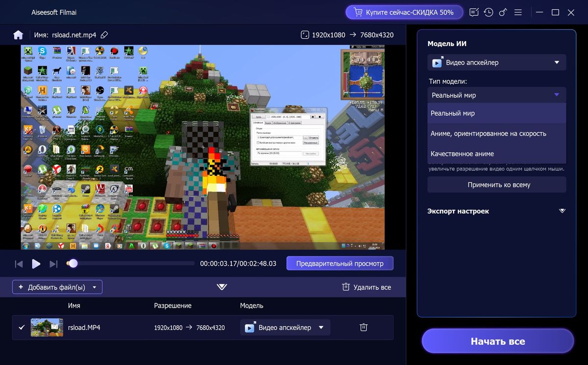Open the Добавить файл(ы) dropdown arrow
The image size is (588, 365).
[x=95, y=287]
